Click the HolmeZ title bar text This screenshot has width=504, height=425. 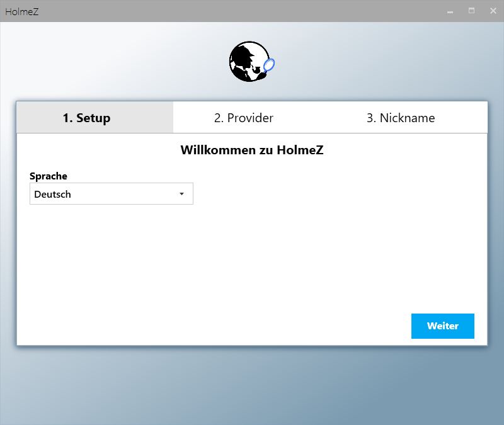[x=22, y=11]
